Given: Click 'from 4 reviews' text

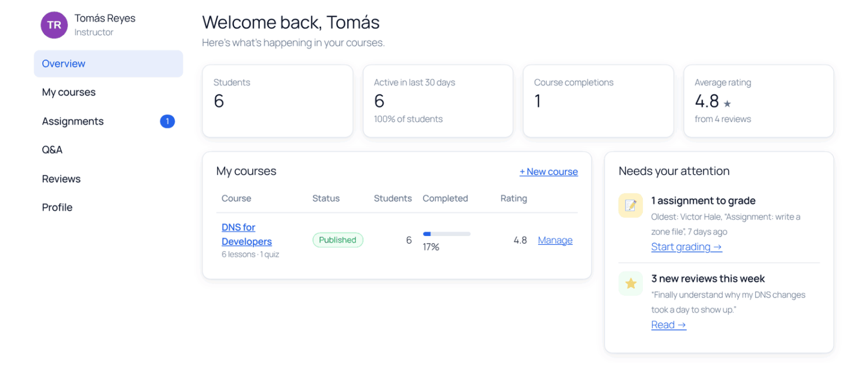Looking at the screenshot, I should [x=723, y=119].
